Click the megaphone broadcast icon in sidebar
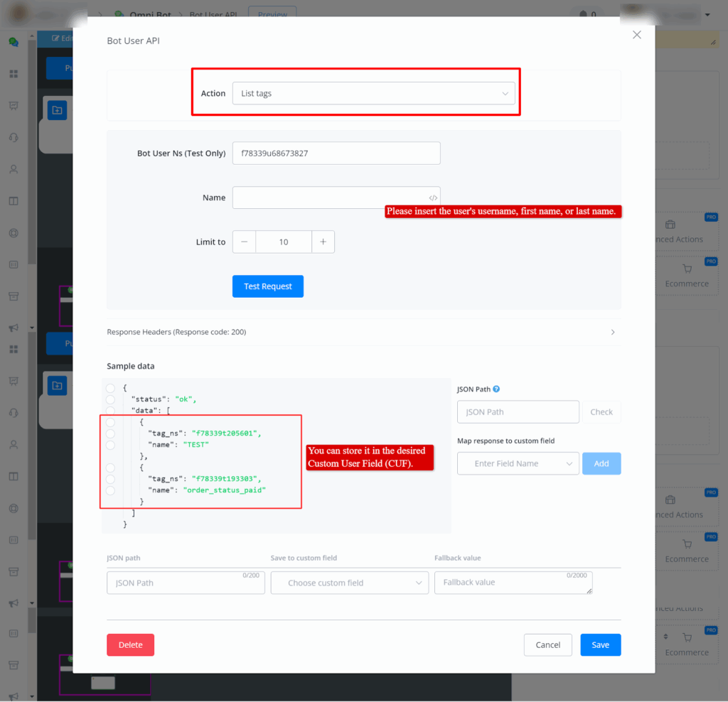Viewport: 728px width, 702px height. (x=14, y=328)
